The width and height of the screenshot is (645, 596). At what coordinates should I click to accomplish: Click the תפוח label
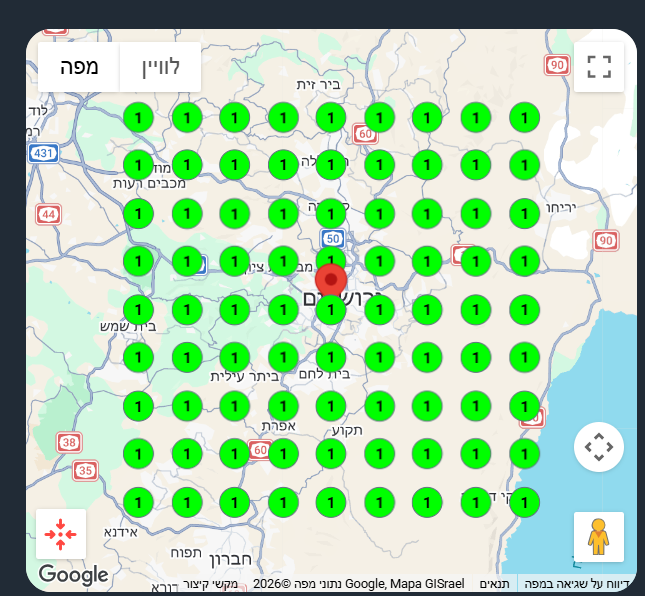coord(186,553)
